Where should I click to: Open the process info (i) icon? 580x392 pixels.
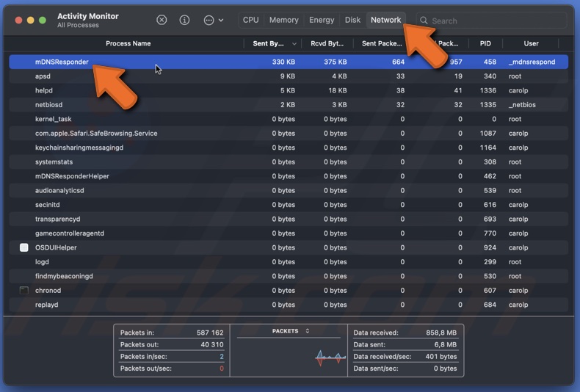click(184, 20)
